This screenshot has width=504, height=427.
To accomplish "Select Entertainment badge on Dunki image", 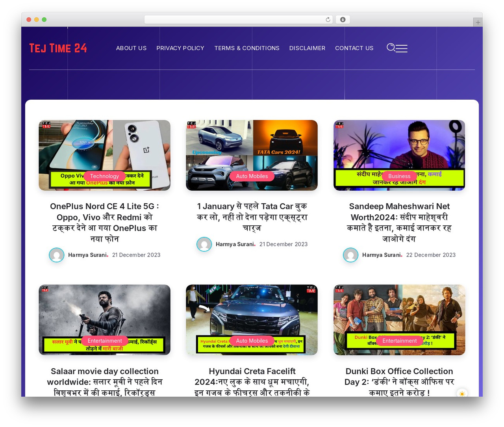I will tap(399, 341).
